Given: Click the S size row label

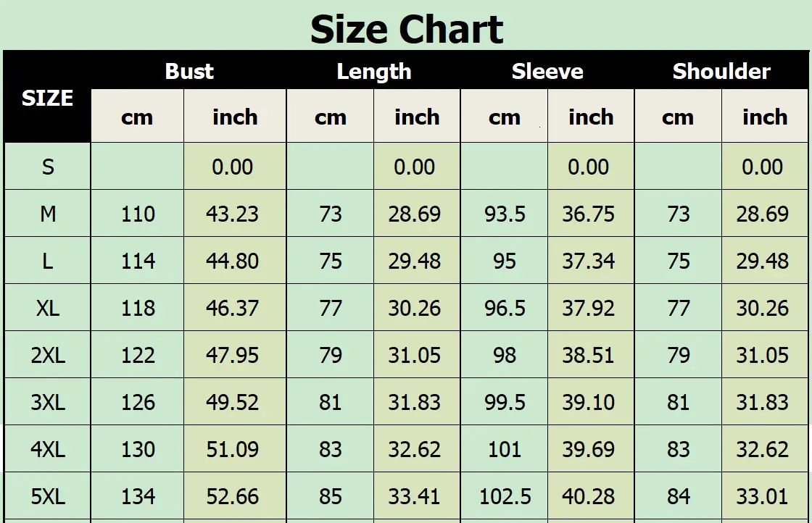Looking at the screenshot, I should (x=48, y=167).
